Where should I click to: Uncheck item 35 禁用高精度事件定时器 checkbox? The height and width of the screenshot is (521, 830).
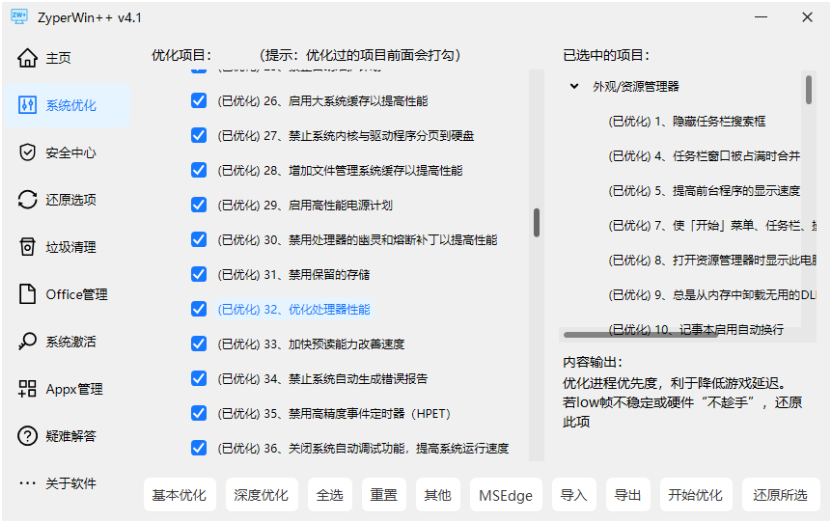[198, 413]
